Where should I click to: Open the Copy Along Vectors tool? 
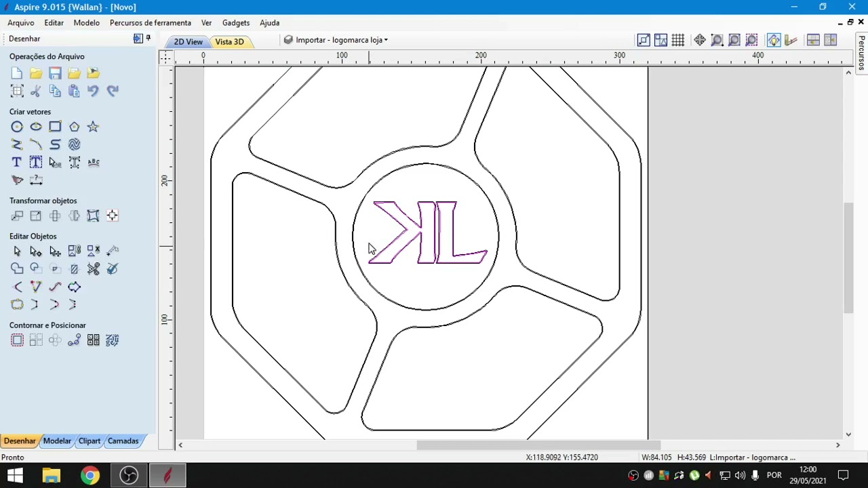click(x=74, y=340)
